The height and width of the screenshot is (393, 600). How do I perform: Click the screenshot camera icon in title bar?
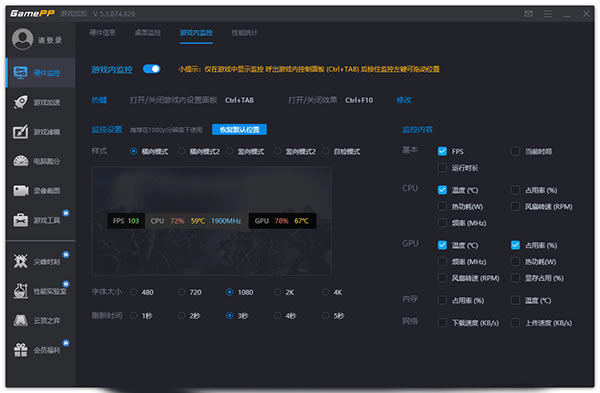click(x=528, y=14)
